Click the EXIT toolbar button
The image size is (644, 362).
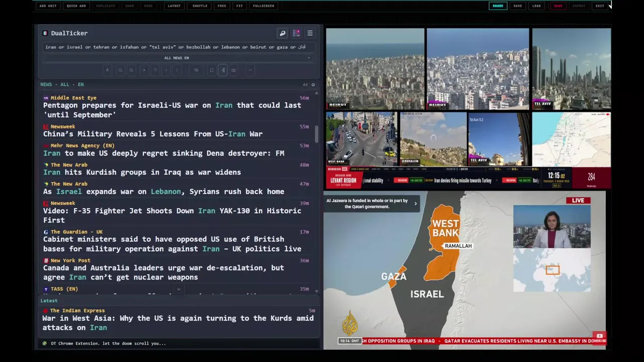click(x=600, y=6)
